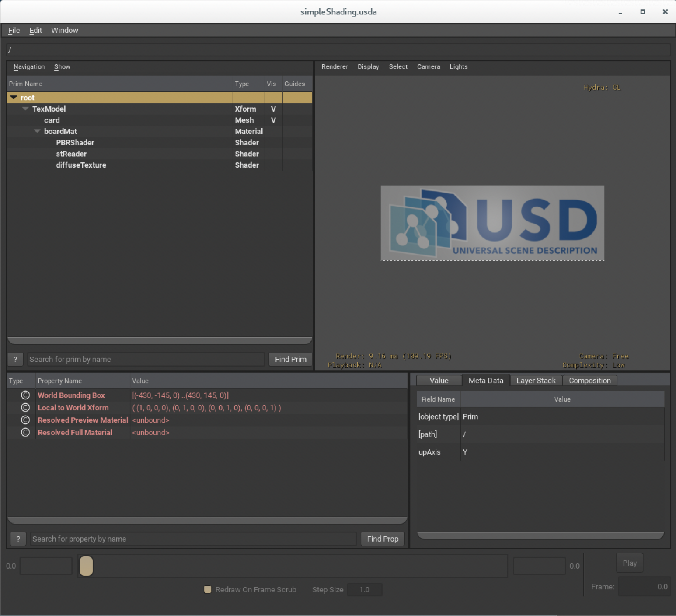The image size is (676, 616).
Task: Click the Frame number field
Action: (x=644, y=587)
